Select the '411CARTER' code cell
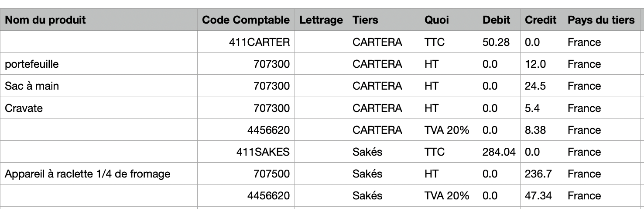The width and height of the screenshot is (644, 209). [246, 42]
